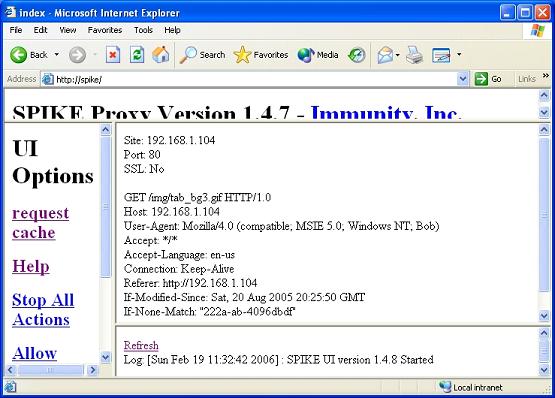Screen dimensions: 555x398
Task: Click the sidebar horizontal scrollbar thumb
Action: (x=50, y=370)
